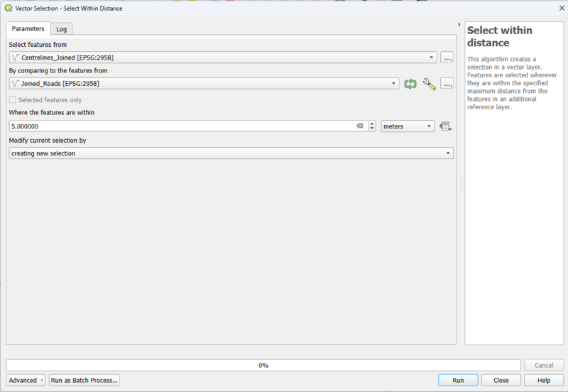This screenshot has width=568, height=392.
Task: Clear the distance value with the X icon
Action: point(360,126)
